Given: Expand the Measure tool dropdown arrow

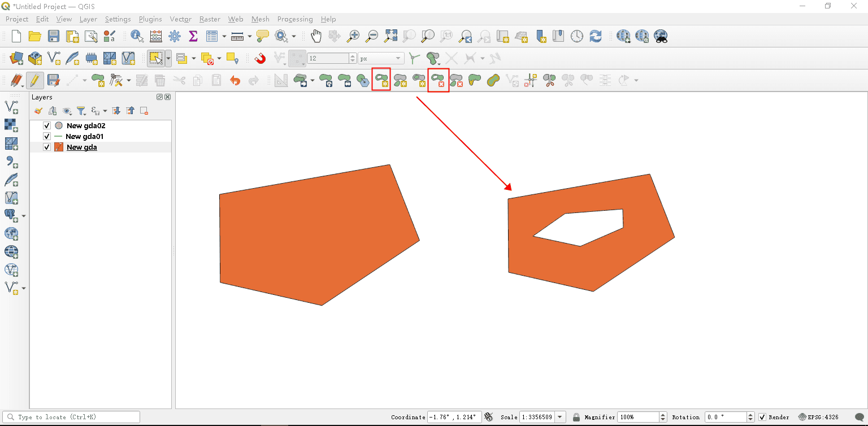Looking at the screenshot, I should (x=249, y=36).
